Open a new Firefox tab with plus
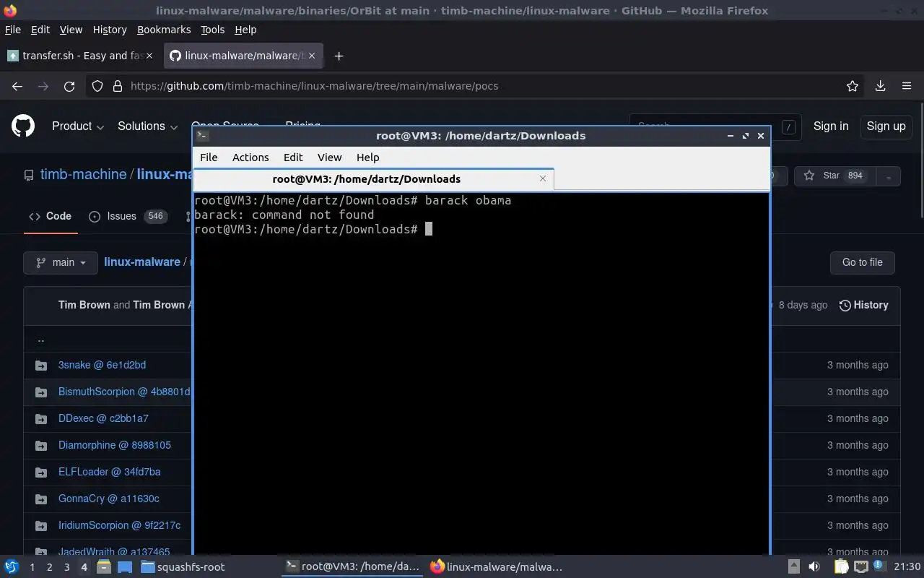The height and width of the screenshot is (578, 924). click(339, 56)
